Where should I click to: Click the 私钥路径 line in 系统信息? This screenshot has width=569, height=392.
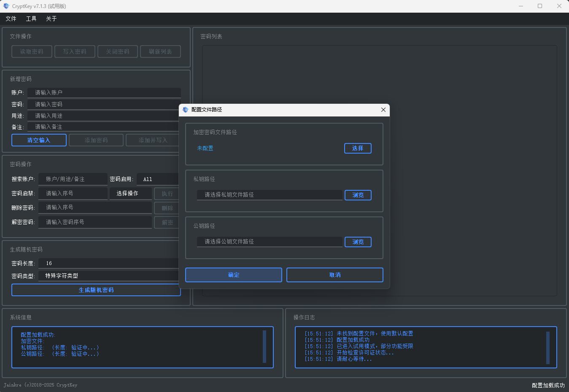60,347
